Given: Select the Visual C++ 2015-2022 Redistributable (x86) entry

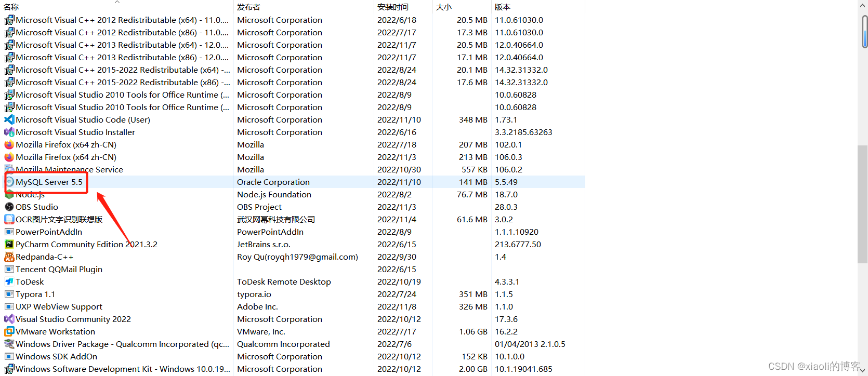Looking at the screenshot, I should point(294,83).
